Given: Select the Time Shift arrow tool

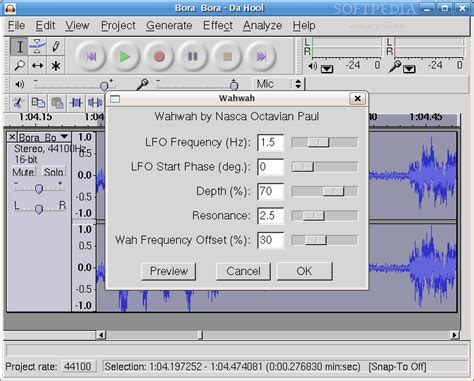Looking at the screenshot, I should tap(37, 65).
